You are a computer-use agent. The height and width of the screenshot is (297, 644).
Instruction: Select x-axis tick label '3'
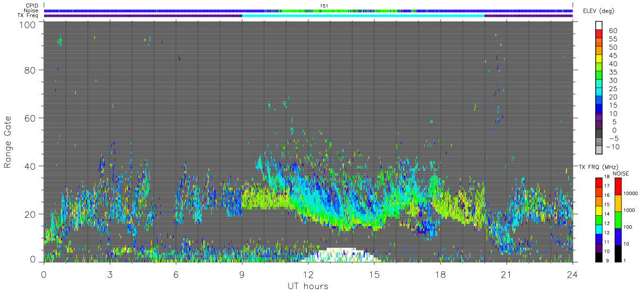coord(110,274)
